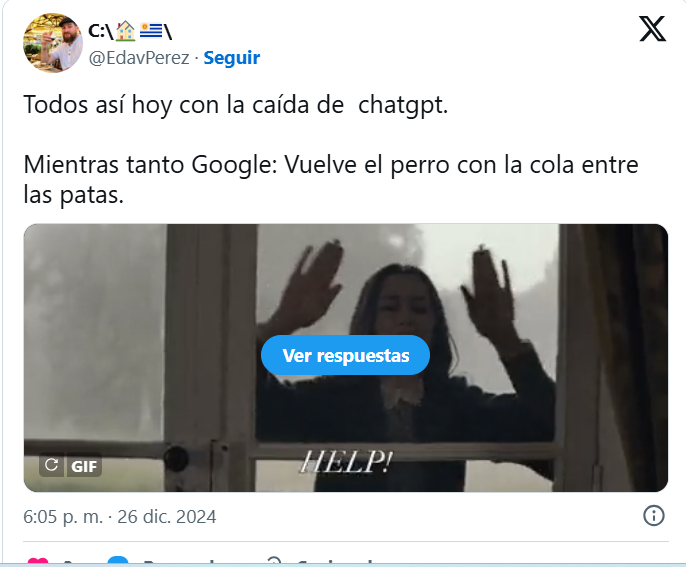Click the blue reply bubble icon
686x567 pixels.
click(x=118, y=561)
